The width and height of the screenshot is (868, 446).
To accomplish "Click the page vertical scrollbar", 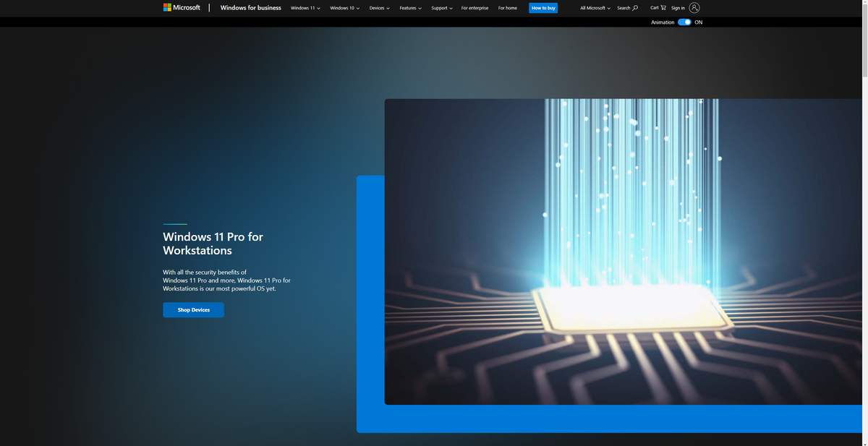I will [x=865, y=40].
